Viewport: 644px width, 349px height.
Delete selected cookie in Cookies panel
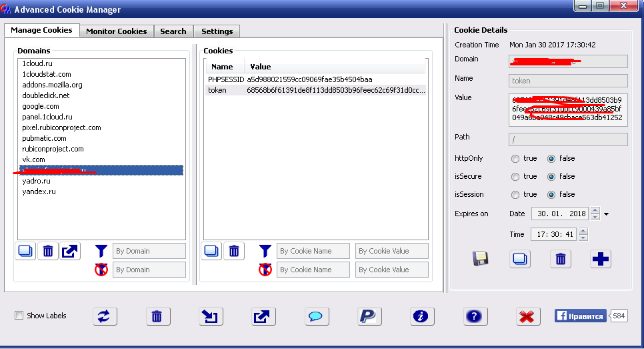pos(234,251)
